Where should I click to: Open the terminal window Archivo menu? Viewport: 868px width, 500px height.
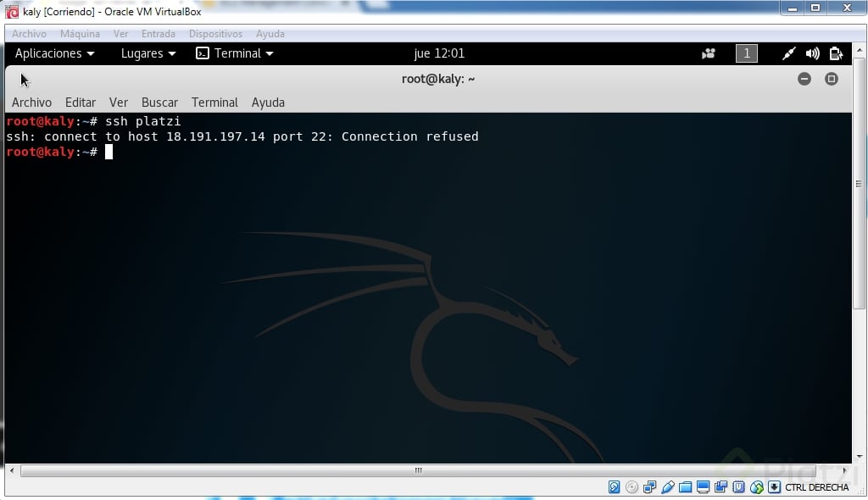click(x=31, y=103)
